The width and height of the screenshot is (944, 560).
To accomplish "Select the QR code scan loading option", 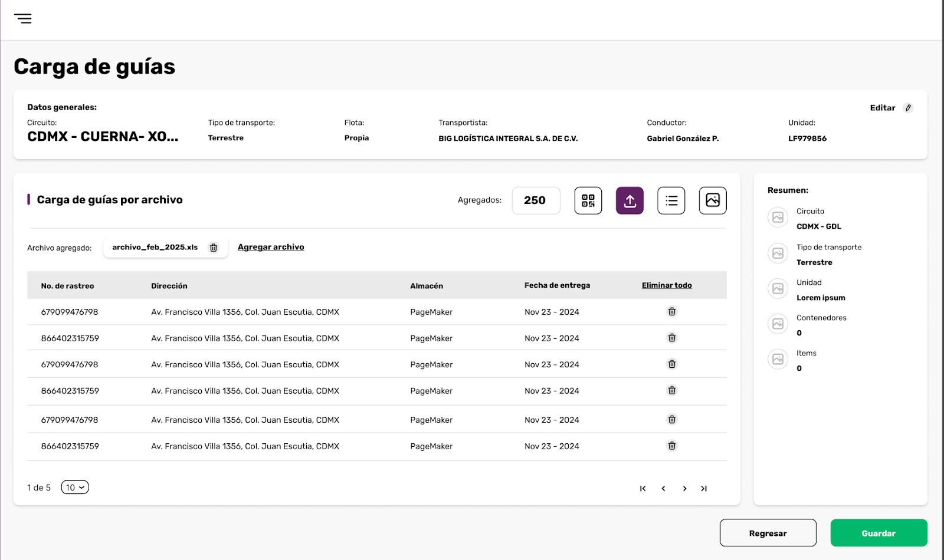I will [x=588, y=200].
